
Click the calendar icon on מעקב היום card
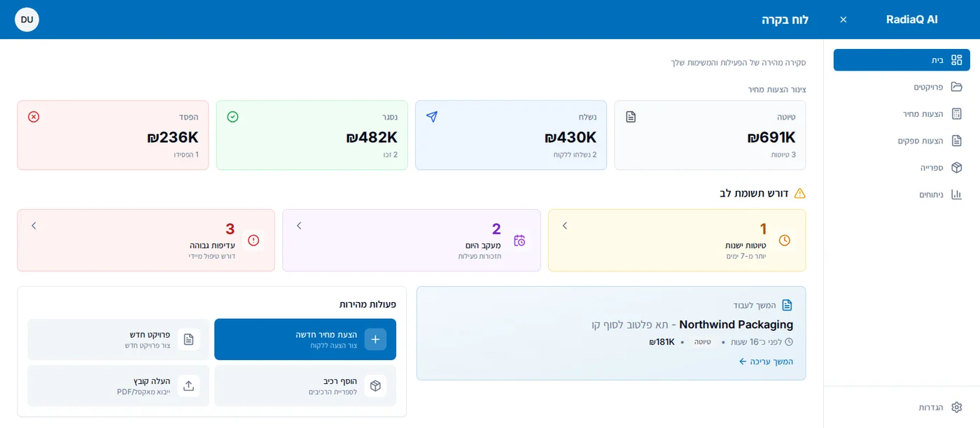[519, 240]
